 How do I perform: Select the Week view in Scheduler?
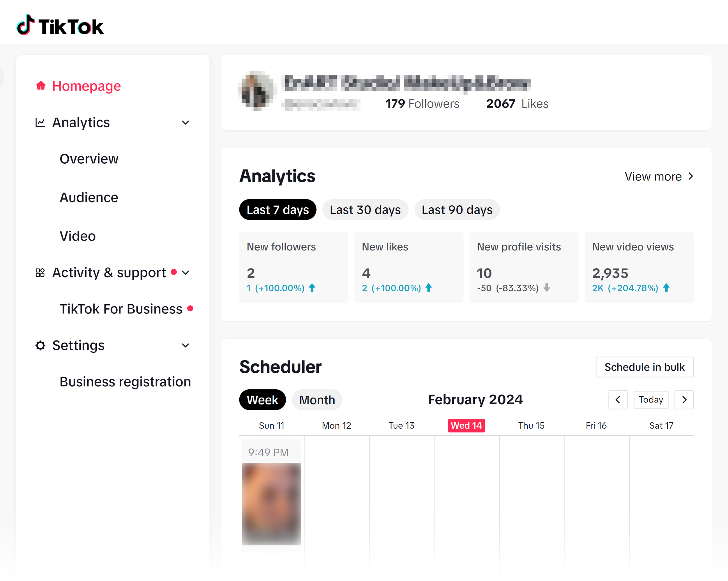coord(263,399)
